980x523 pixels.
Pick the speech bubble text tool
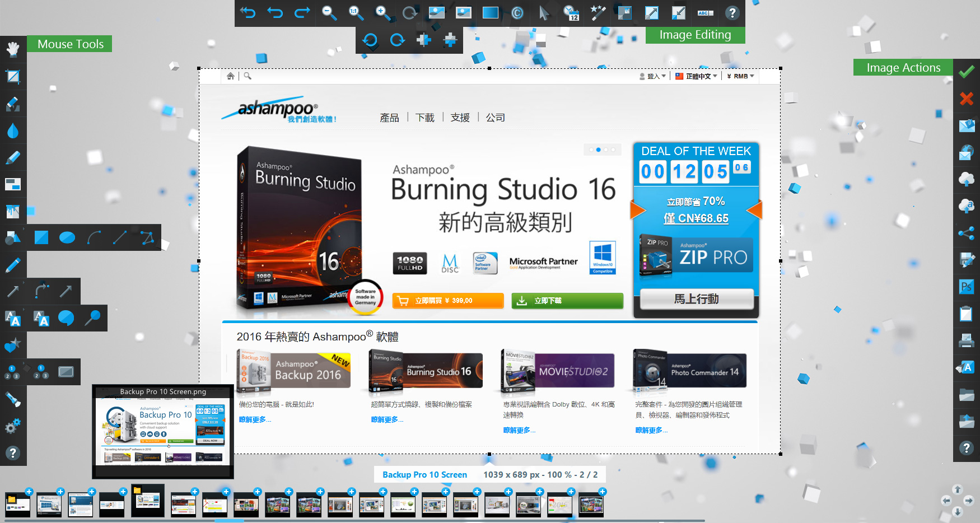coord(66,318)
